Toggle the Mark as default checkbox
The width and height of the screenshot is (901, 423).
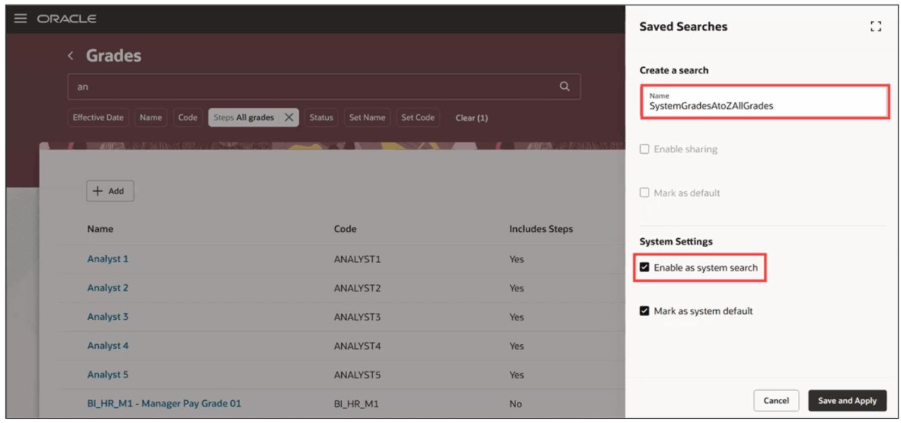(x=645, y=193)
